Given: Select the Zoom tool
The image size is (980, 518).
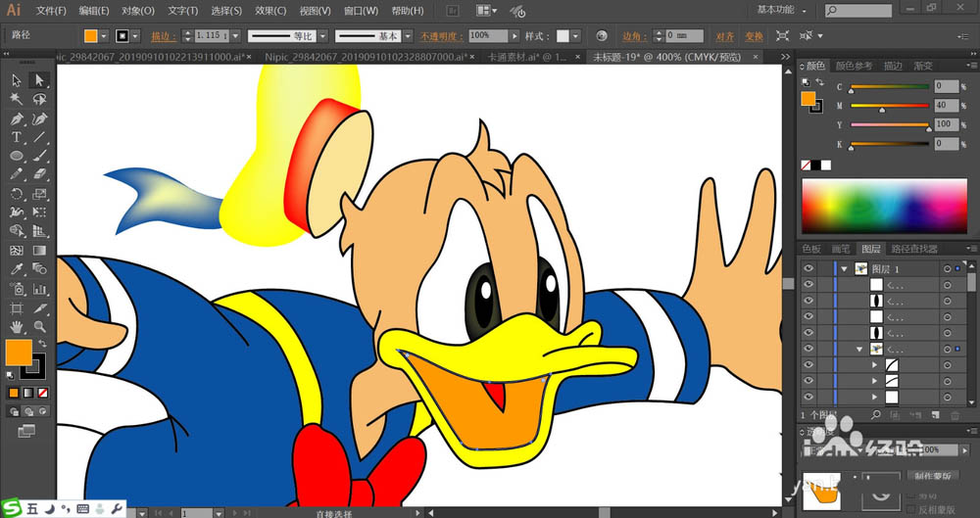Looking at the screenshot, I should [39, 326].
